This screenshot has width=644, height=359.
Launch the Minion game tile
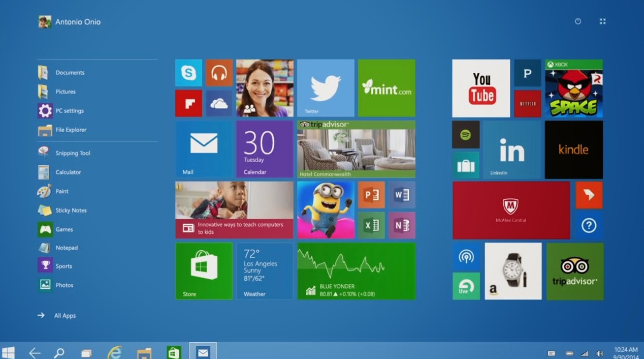pos(326,210)
